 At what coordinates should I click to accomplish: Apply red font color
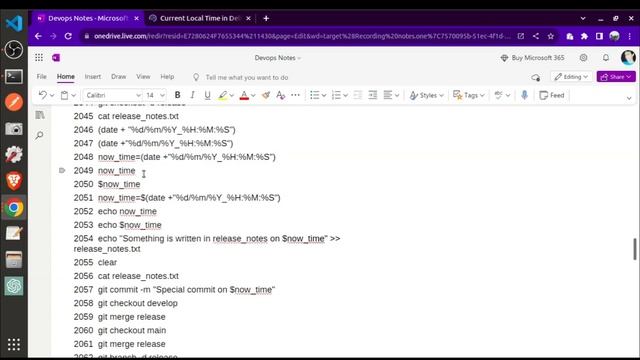pyautogui.click(x=244, y=95)
